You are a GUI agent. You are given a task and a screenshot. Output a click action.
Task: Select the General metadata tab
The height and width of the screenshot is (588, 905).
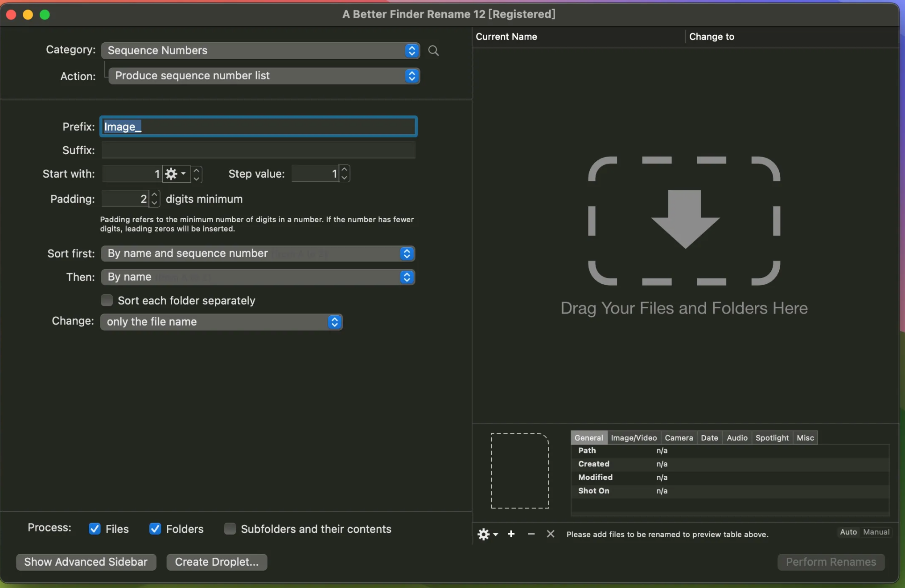click(x=588, y=437)
